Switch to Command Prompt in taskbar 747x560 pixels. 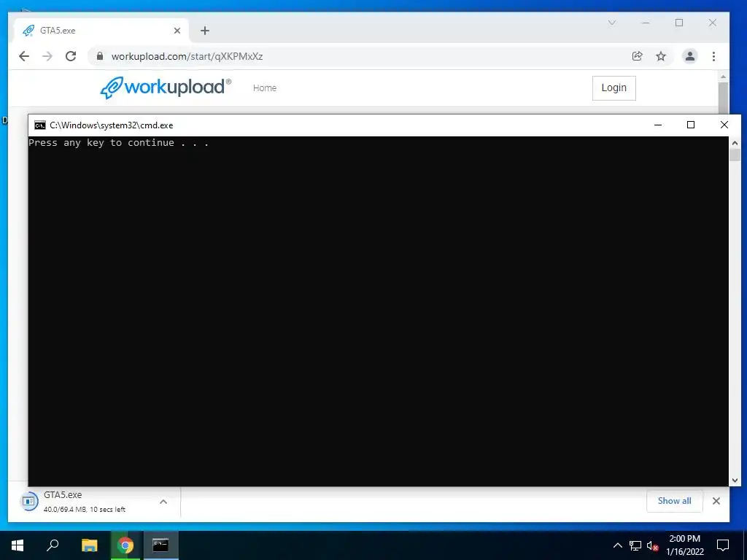(x=160, y=545)
